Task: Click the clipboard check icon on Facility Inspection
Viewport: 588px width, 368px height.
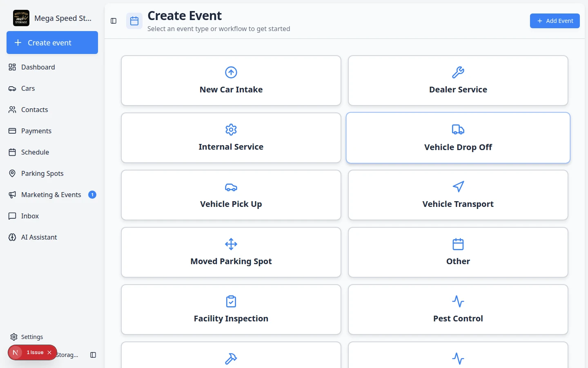Action: click(231, 301)
